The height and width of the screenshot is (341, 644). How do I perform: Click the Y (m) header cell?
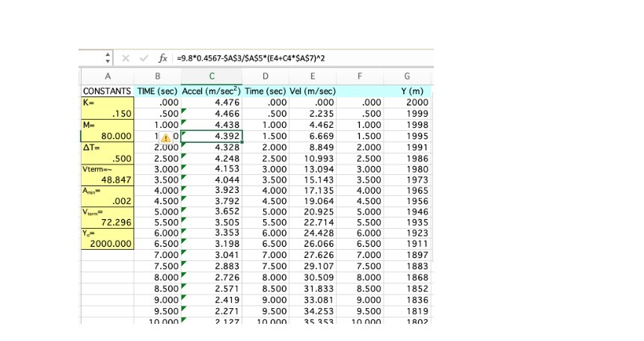(x=407, y=91)
